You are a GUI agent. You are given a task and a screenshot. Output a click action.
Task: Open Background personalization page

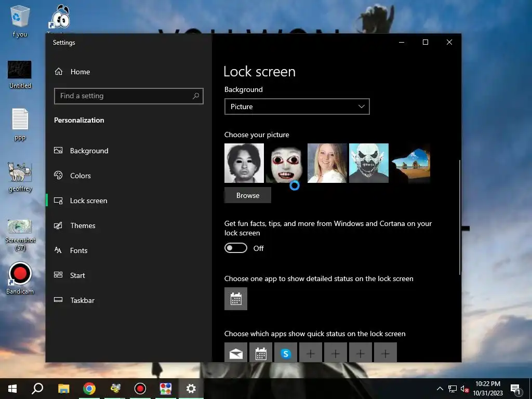pos(81,151)
